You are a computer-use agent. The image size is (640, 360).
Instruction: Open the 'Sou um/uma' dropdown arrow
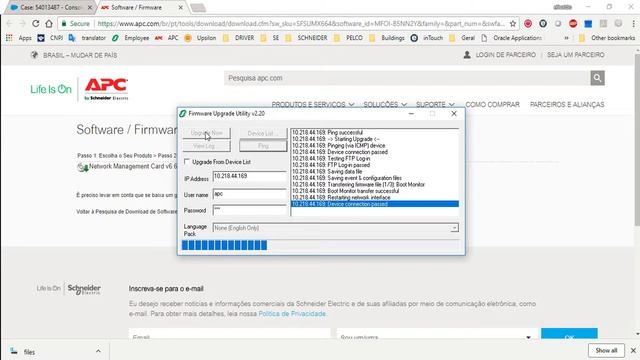(528, 337)
